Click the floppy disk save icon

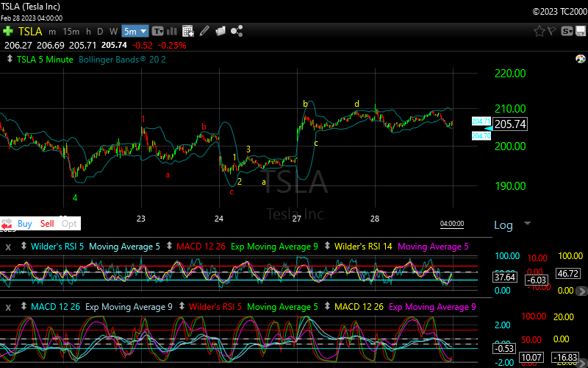581,31
